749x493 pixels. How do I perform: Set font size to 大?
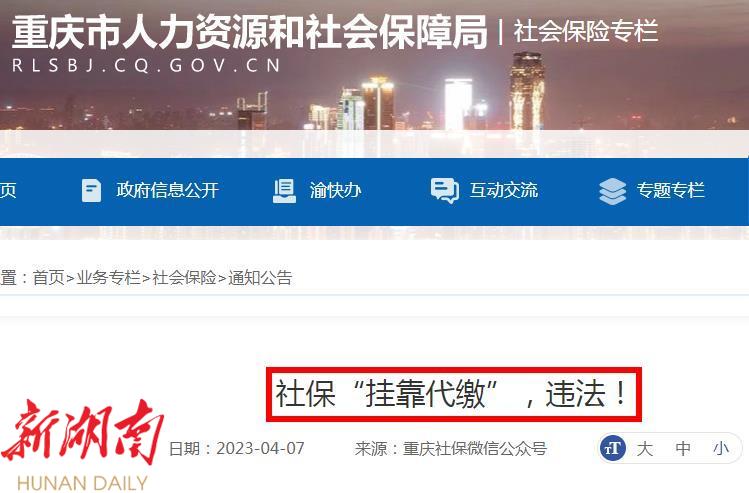(644, 449)
